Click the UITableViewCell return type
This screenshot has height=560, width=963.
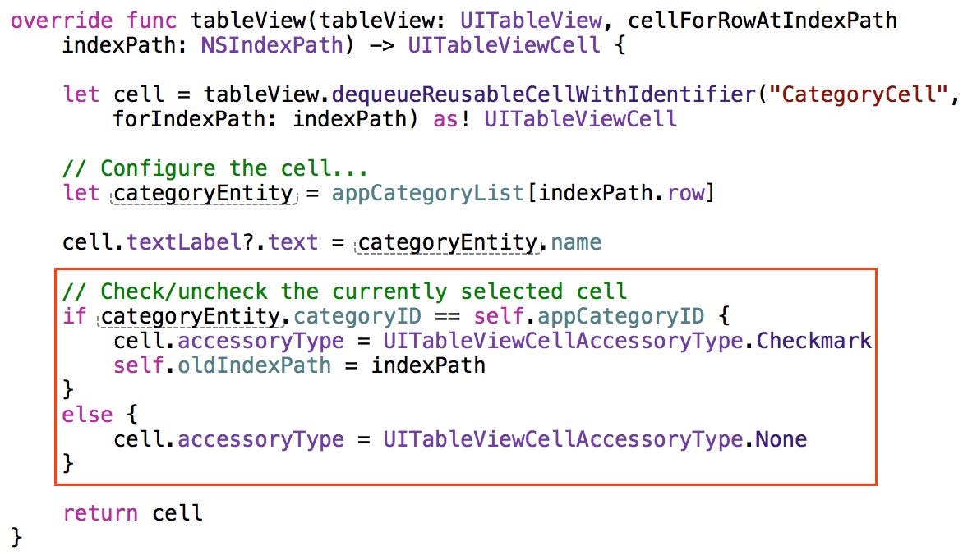(x=504, y=44)
